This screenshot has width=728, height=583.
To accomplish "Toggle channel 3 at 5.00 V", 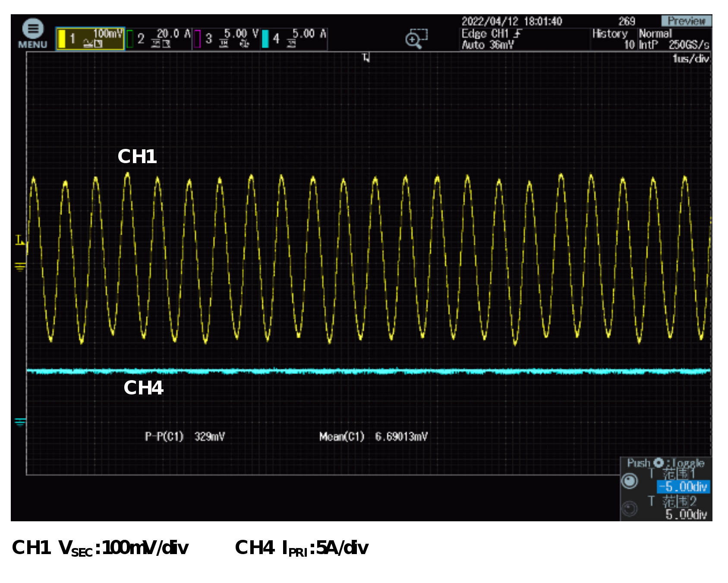I will pyautogui.click(x=226, y=39).
